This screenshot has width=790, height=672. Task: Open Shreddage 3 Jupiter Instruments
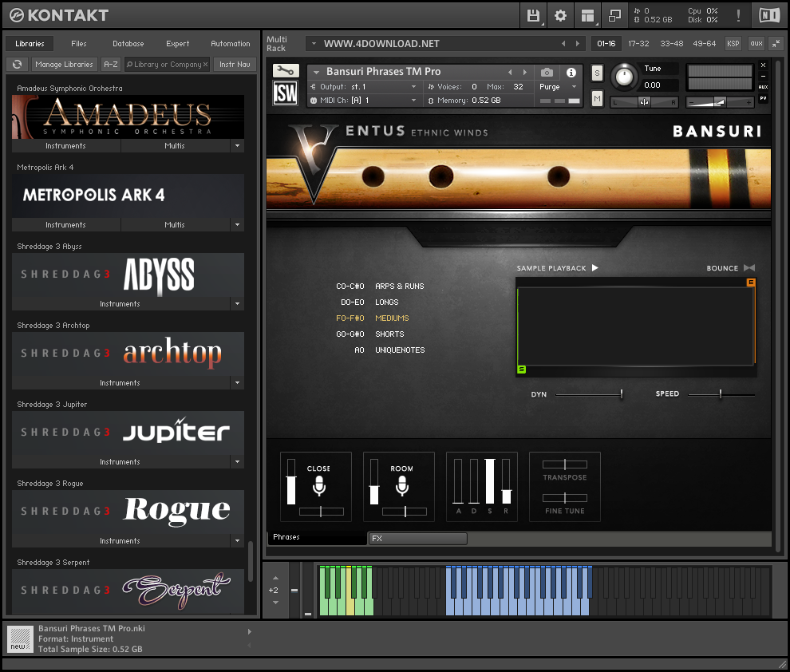[x=120, y=462]
